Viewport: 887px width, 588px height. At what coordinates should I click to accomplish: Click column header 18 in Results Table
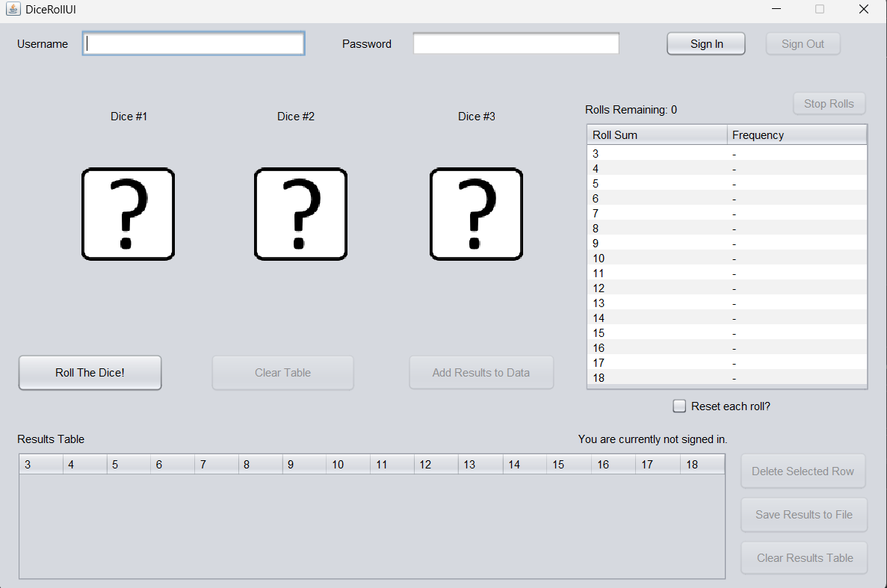(x=702, y=465)
